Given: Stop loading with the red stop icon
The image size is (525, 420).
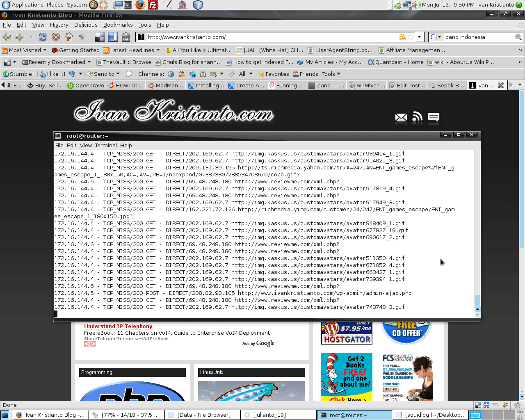Looking at the screenshot, I should click(56, 37).
